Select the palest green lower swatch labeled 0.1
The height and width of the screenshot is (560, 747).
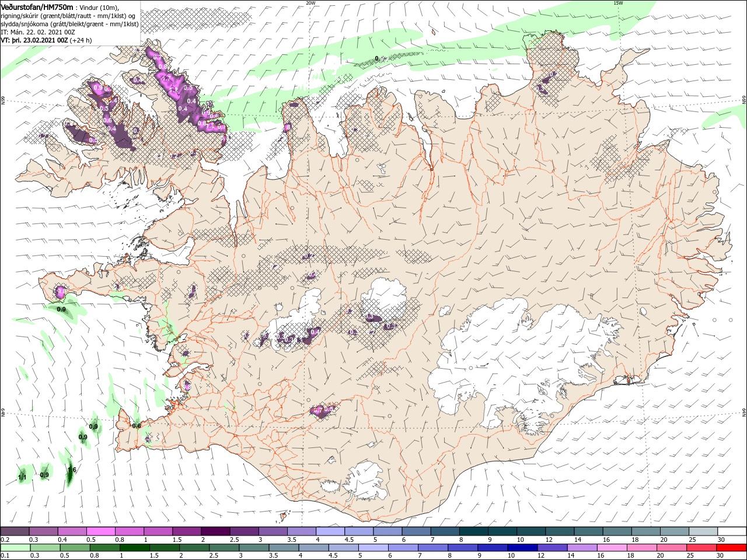tap(15, 548)
